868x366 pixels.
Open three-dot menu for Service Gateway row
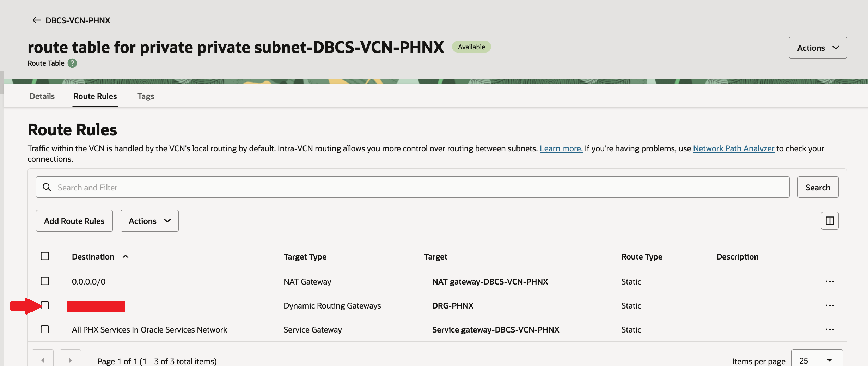tap(830, 329)
